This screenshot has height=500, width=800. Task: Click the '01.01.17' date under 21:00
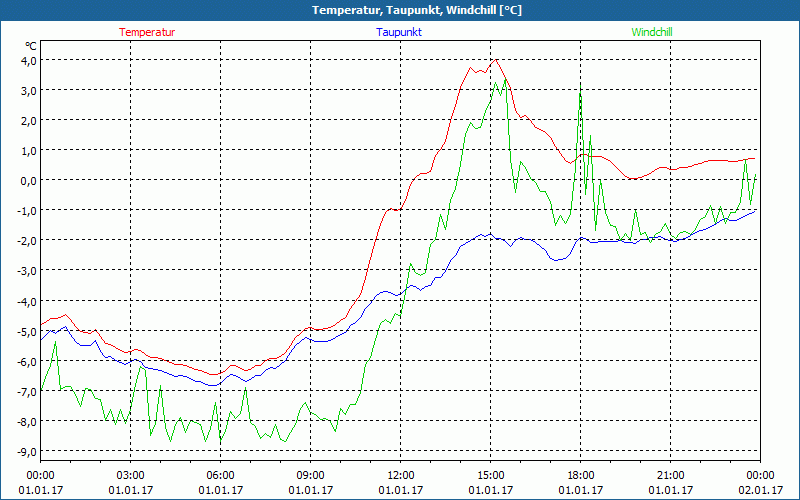click(x=670, y=490)
